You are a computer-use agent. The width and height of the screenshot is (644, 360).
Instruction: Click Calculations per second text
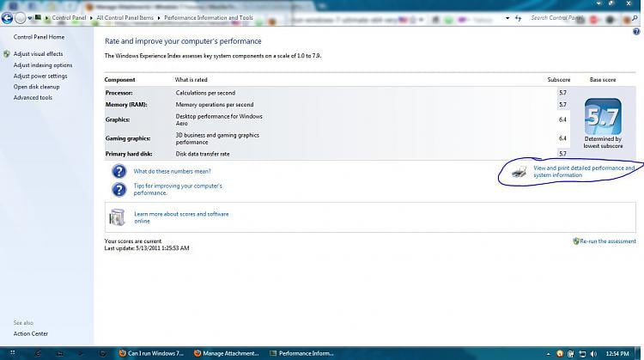pos(205,93)
